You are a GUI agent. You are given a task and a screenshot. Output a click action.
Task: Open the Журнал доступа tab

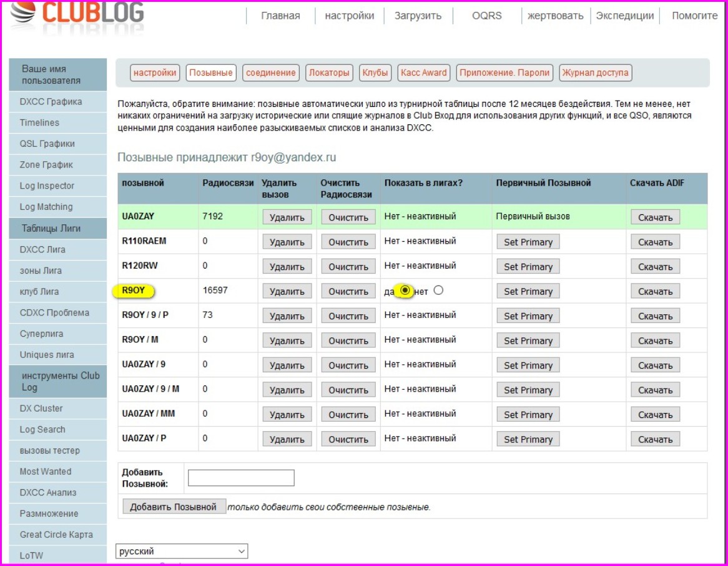[x=596, y=73]
